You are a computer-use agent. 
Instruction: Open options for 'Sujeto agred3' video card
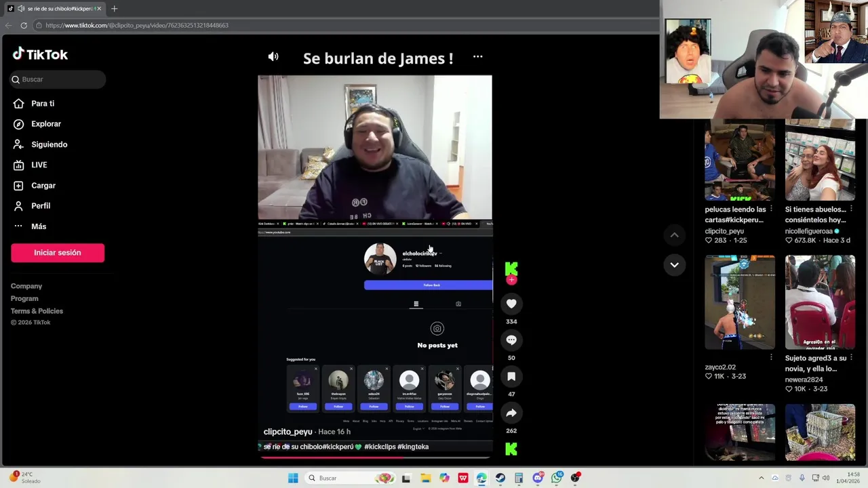click(x=851, y=357)
